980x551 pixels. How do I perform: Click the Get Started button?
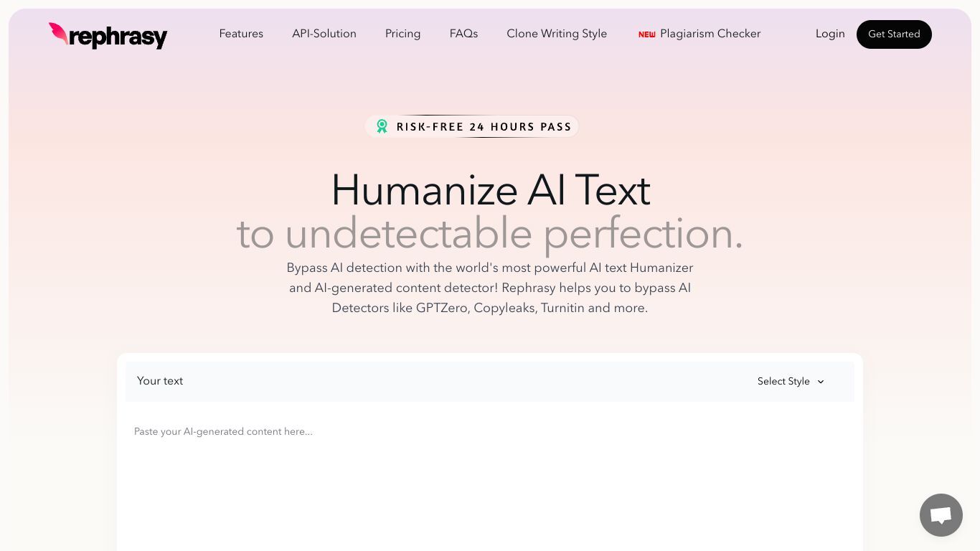pos(894,34)
